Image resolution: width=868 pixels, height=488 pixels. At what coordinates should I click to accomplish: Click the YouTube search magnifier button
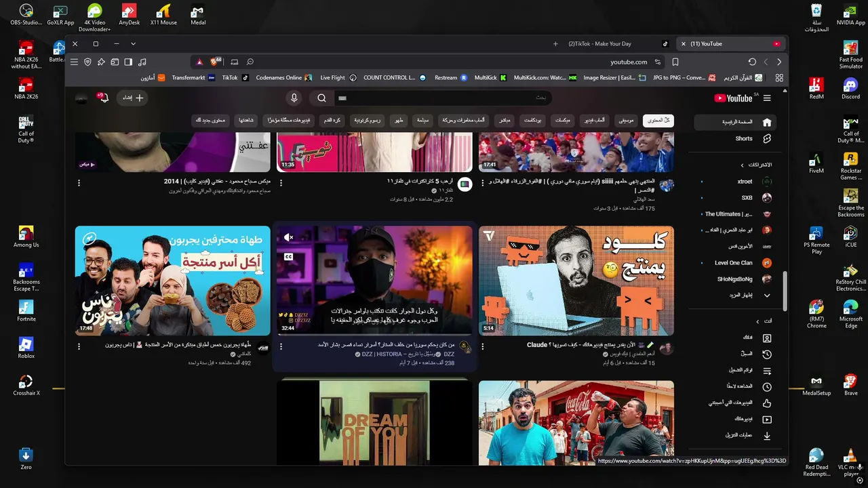click(x=322, y=98)
